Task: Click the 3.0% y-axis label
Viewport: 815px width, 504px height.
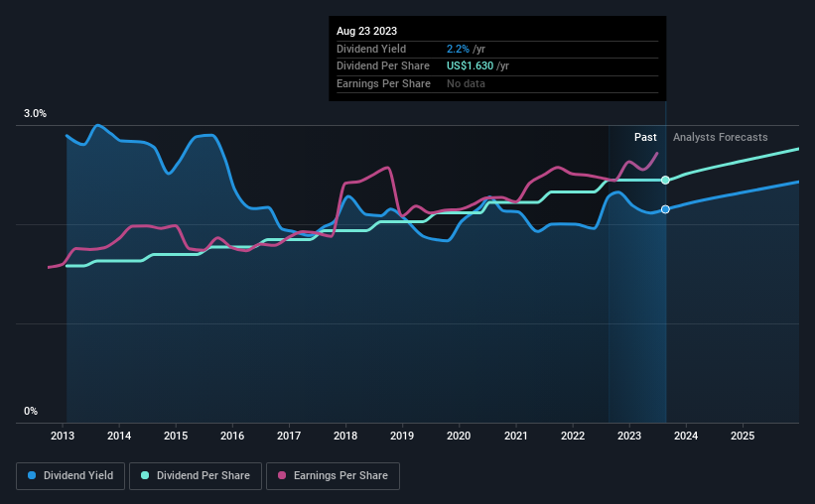Action: [35, 113]
